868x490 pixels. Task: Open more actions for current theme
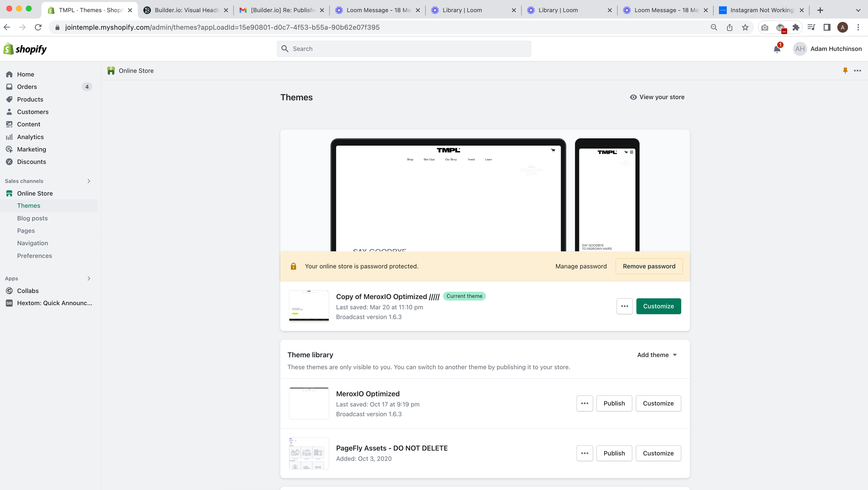(x=624, y=306)
